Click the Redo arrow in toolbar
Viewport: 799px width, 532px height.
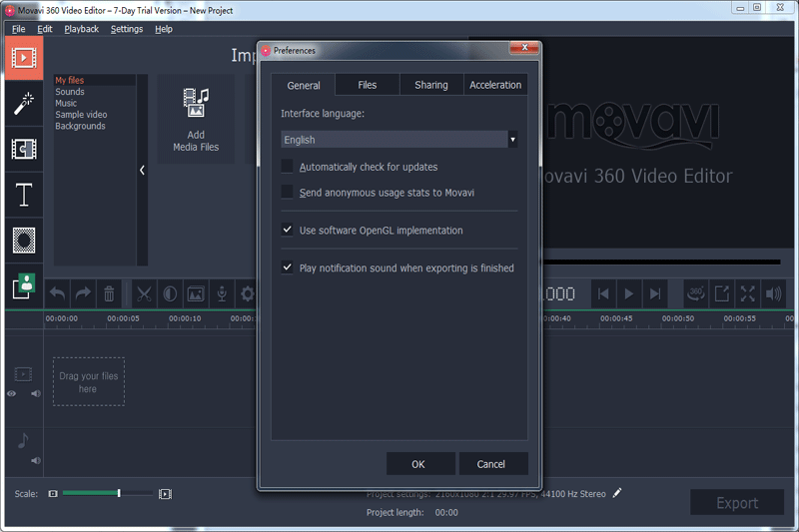83,293
